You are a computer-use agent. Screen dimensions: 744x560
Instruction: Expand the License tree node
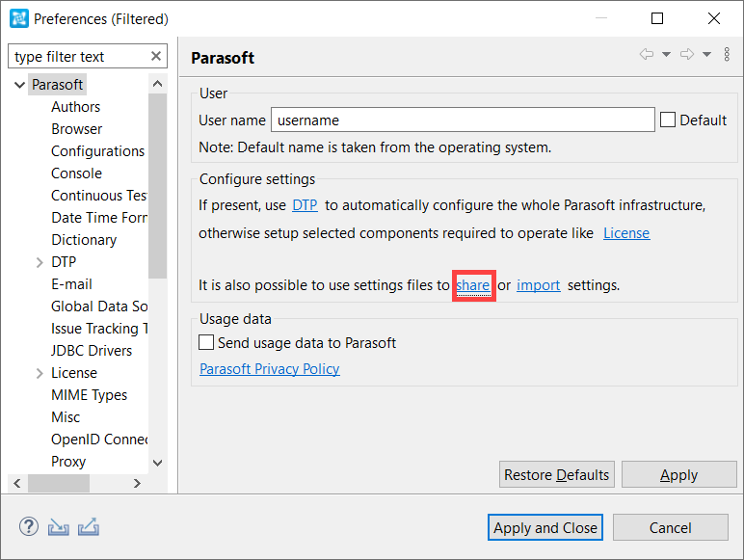40,373
